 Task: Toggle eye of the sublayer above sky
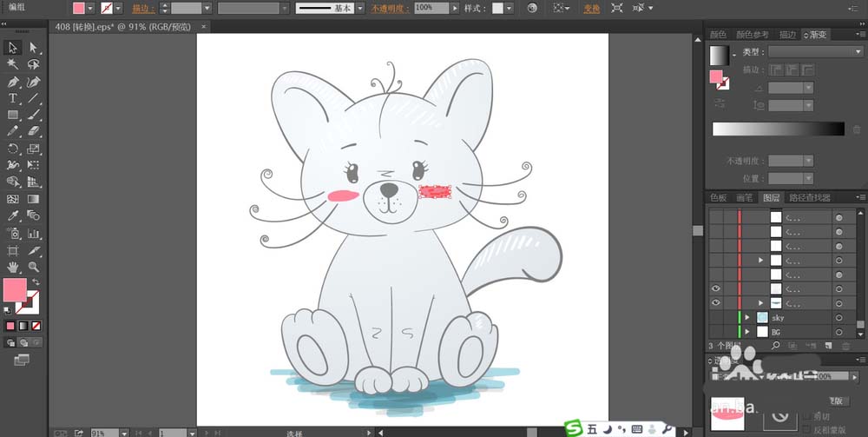(x=716, y=303)
